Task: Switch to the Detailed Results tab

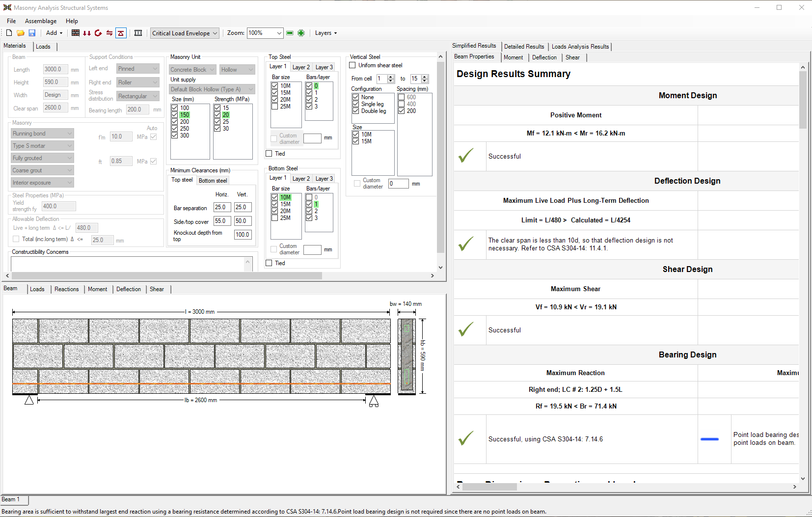Action: [x=524, y=47]
